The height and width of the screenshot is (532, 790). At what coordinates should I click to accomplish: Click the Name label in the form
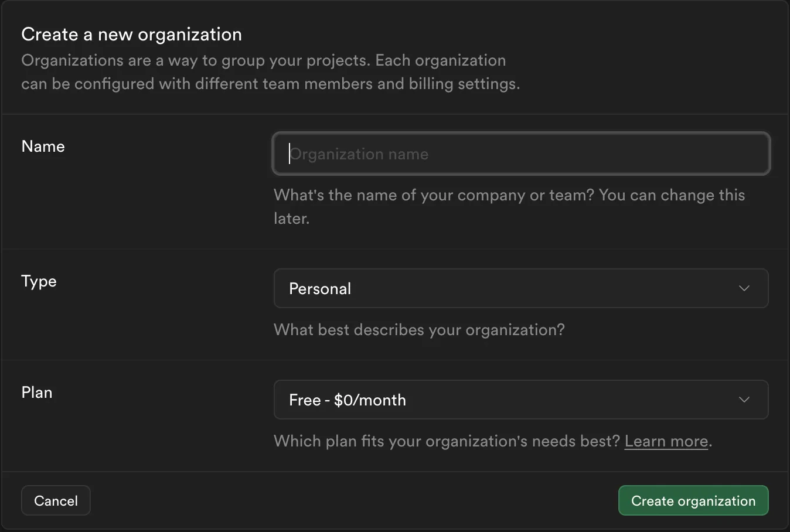point(43,146)
